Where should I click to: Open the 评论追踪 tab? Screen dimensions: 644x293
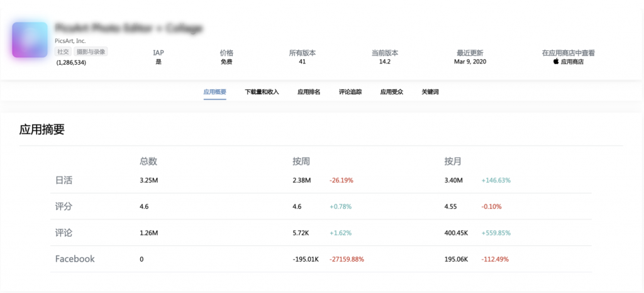350,92
